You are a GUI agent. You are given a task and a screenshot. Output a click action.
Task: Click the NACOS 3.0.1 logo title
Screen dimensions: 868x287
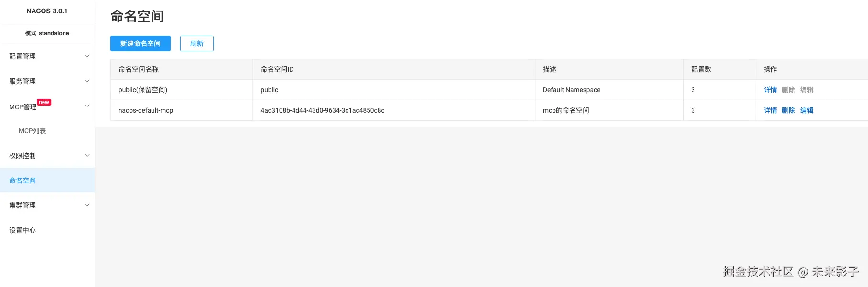coord(47,11)
